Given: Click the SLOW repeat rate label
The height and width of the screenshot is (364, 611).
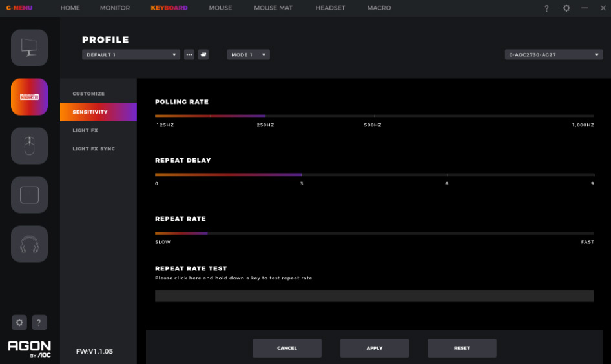Looking at the screenshot, I should (163, 242).
